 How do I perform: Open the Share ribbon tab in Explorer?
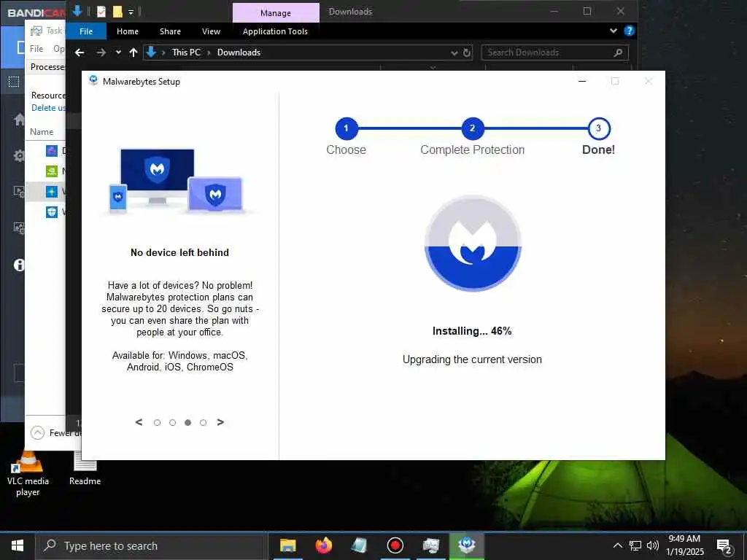click(170, 31)
